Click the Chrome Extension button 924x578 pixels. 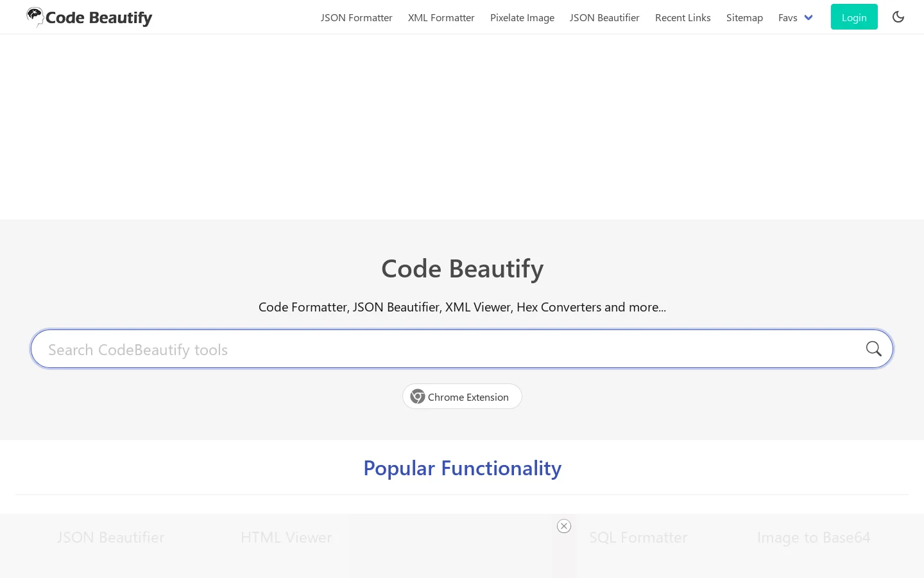pos(462,396)
